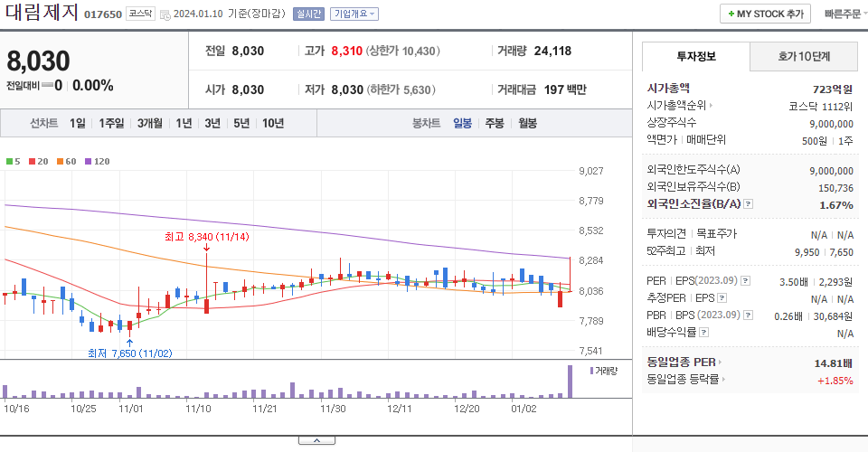The height and width of the screenshot is (452, 868).
Task: Open the 동일업종 등락률 link
Action: coord(683,380)
